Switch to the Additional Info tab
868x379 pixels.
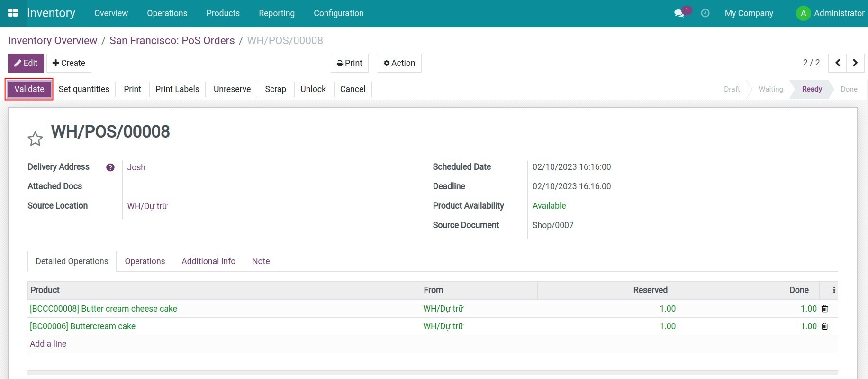pyautogui.click(x=208, y=261)
